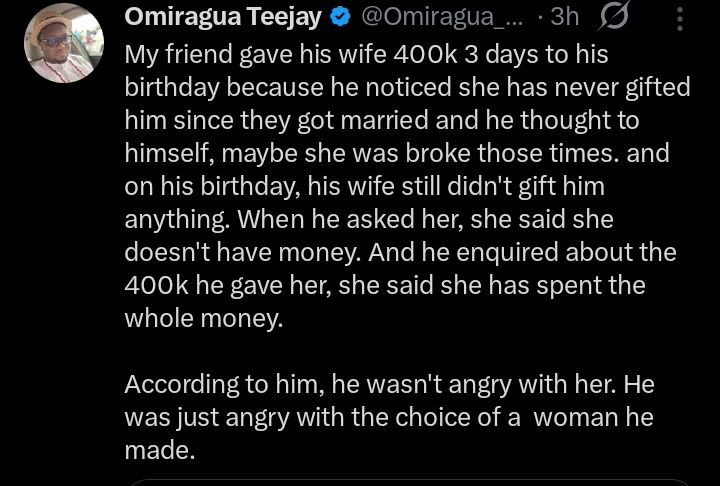Click the line starting "on his birthday, his wife"
Viewport: 720px width, 486px height.
(365, 186)
